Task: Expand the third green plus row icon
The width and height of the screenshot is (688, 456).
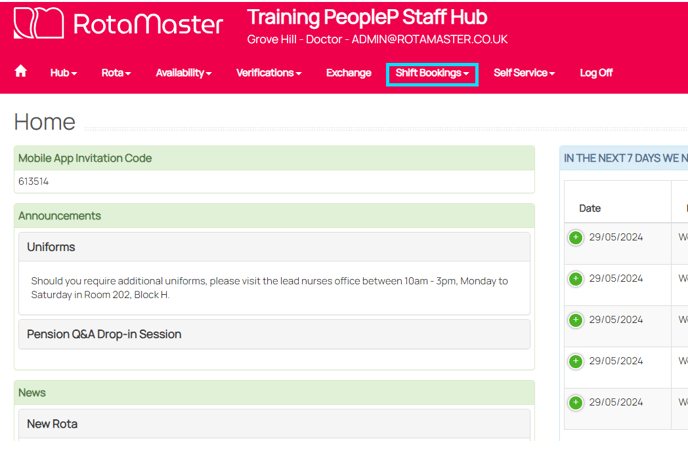Action: point(576,320)
